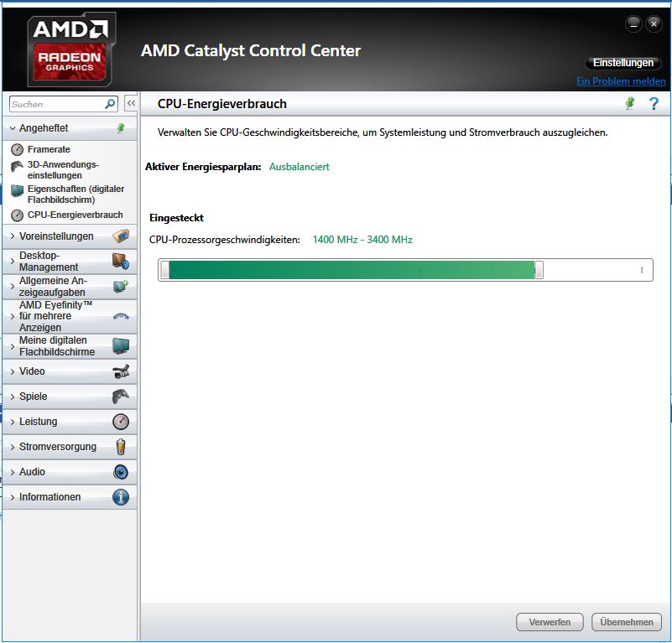The width and height of the screenshot is (672, 643).
Task: Click the green pin icon beside Angeheftet
Action: [121, 127]
